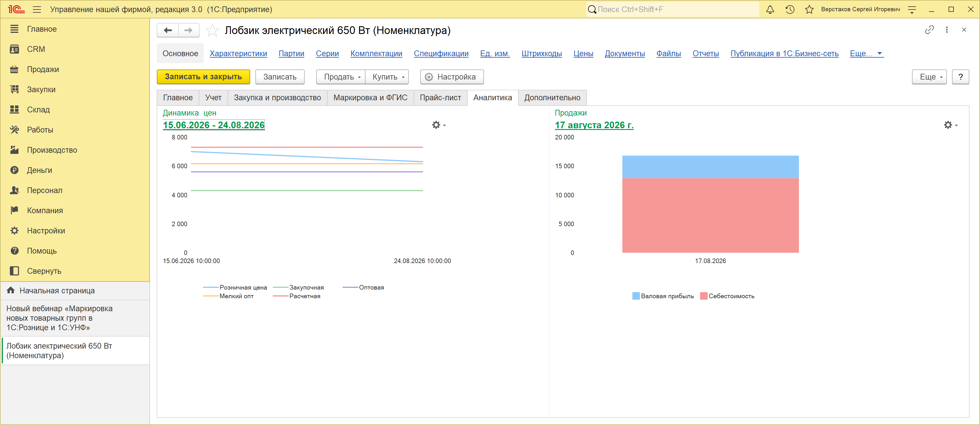
Task: Open Главное section in sidebar
Action: pos(75,29)
